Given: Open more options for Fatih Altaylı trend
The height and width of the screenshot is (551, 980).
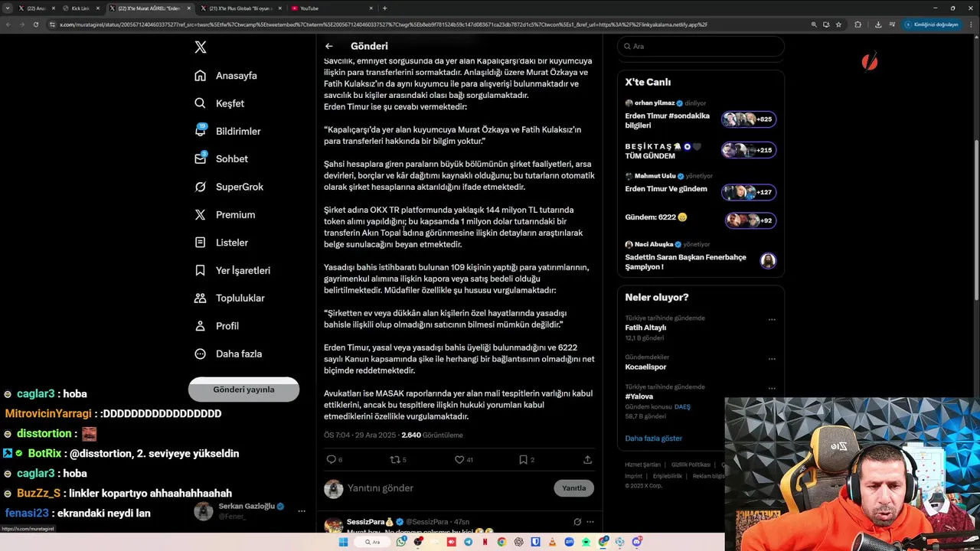Looking at the screenshot, I should pyautogui.click(x=772, y=320).
